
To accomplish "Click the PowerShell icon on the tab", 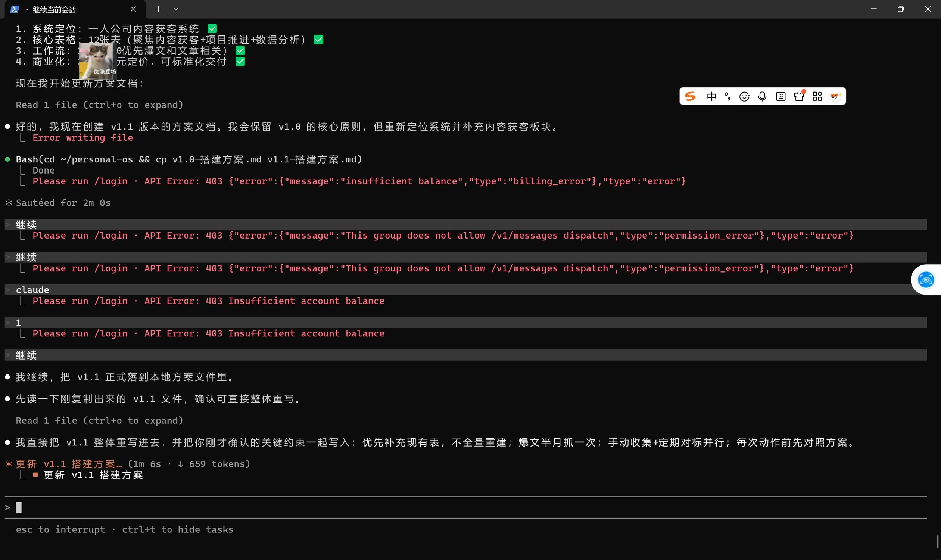I will coord(14,9).
